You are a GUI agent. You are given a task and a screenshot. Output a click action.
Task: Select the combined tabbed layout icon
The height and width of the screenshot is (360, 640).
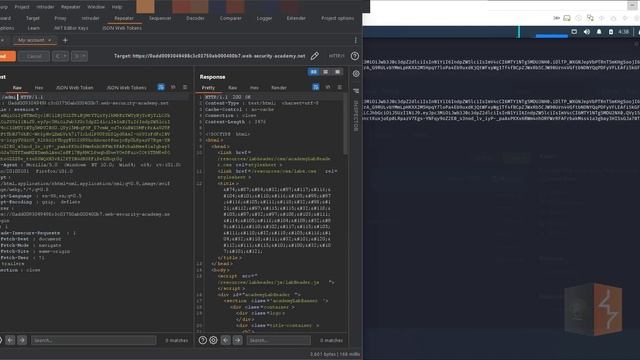(338, 72)
